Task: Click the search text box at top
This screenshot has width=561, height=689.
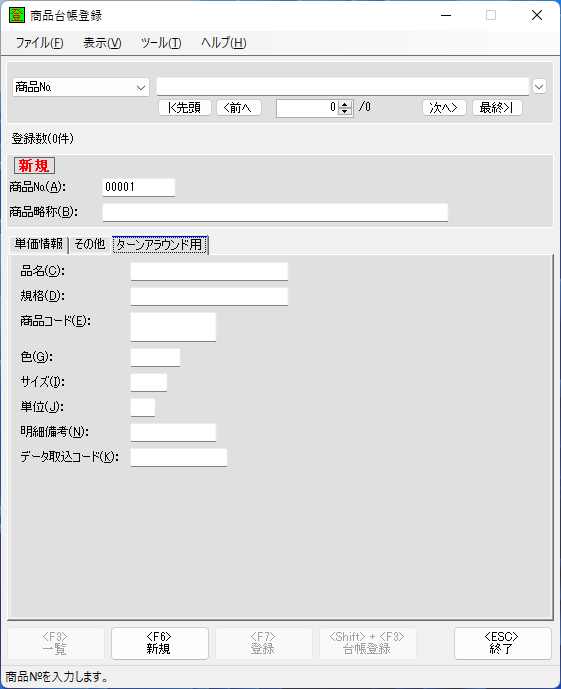Action: tap(343, 87)
